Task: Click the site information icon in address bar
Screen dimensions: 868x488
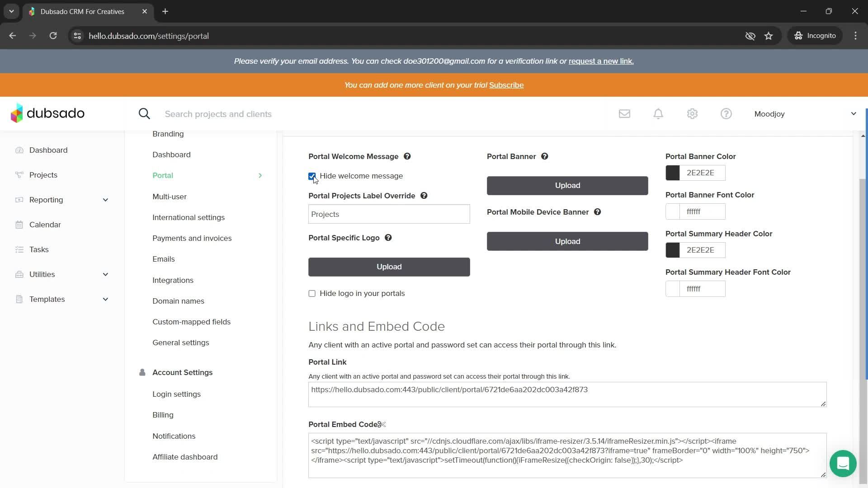Action: [77, 36]
